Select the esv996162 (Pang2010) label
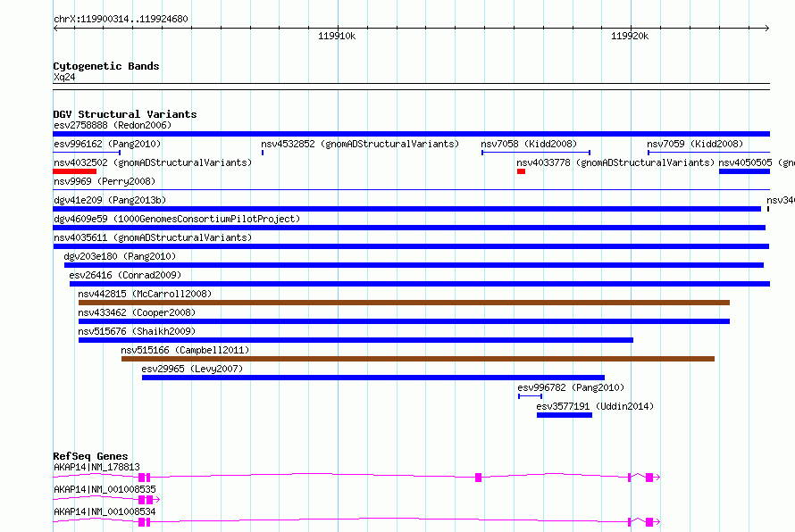795x532 pixels. (107, 144)
